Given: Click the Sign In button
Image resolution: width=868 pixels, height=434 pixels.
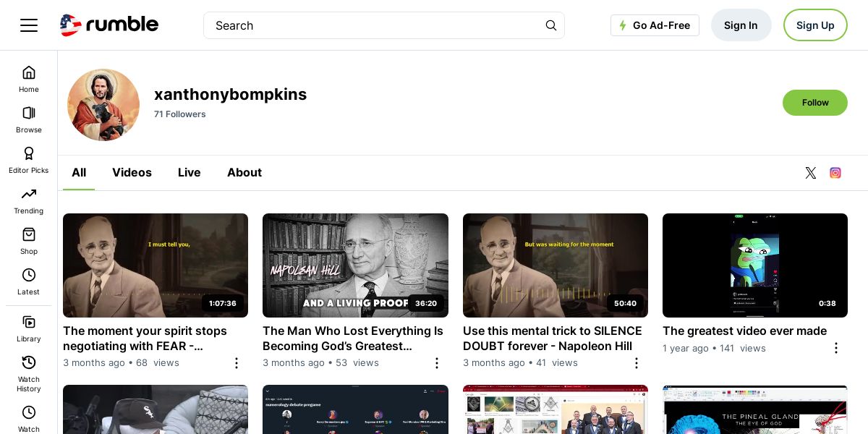Looking at the screenshot, I should pyautogui.click(x=741, y=25).
